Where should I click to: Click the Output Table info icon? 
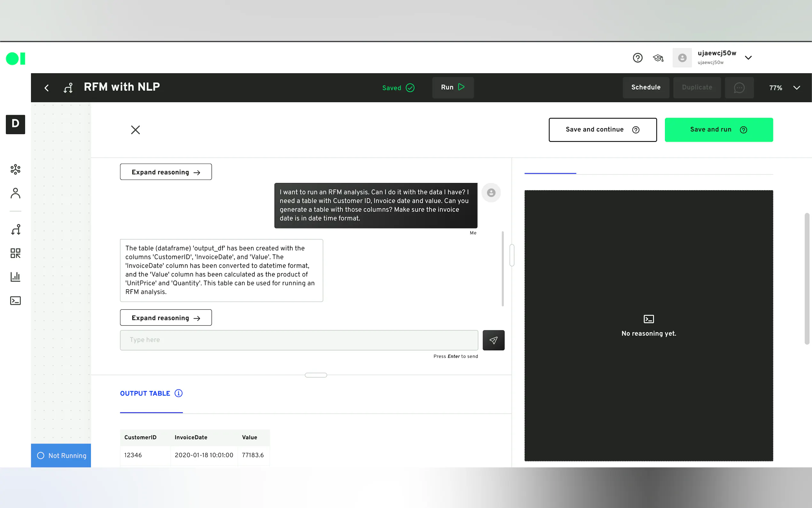point(179,393)
